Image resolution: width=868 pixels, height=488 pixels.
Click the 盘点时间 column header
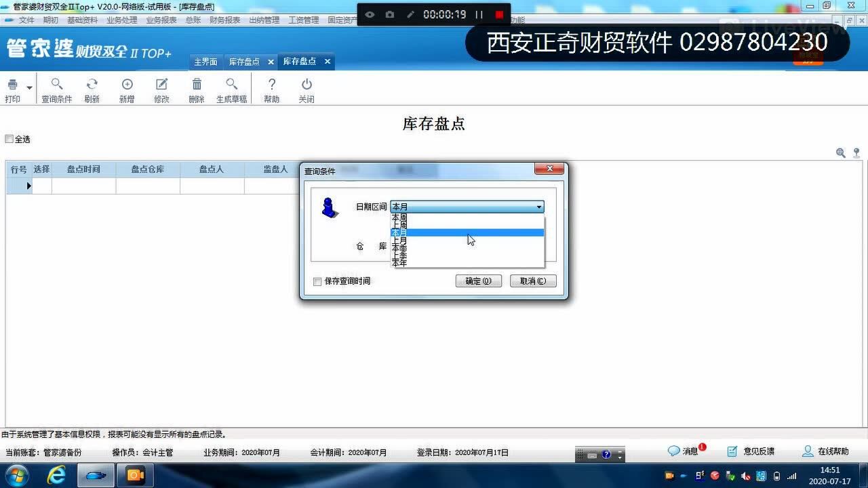point(83,169)
